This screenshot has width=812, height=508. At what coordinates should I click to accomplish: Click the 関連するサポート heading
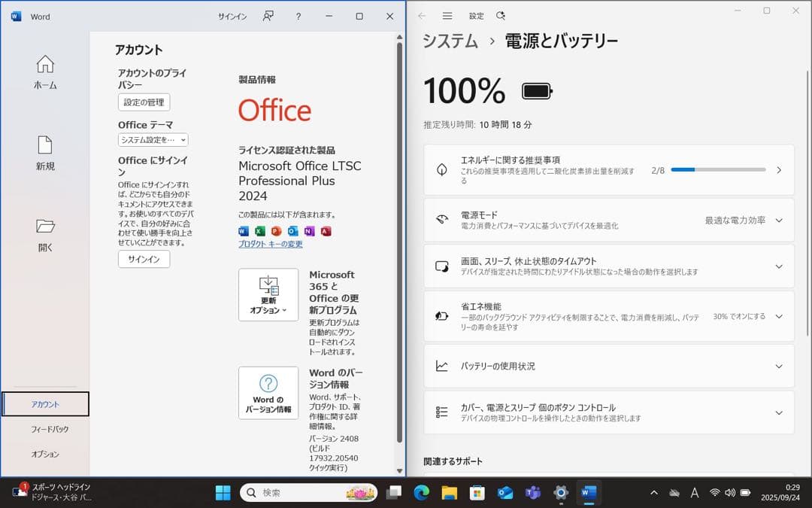453,461
